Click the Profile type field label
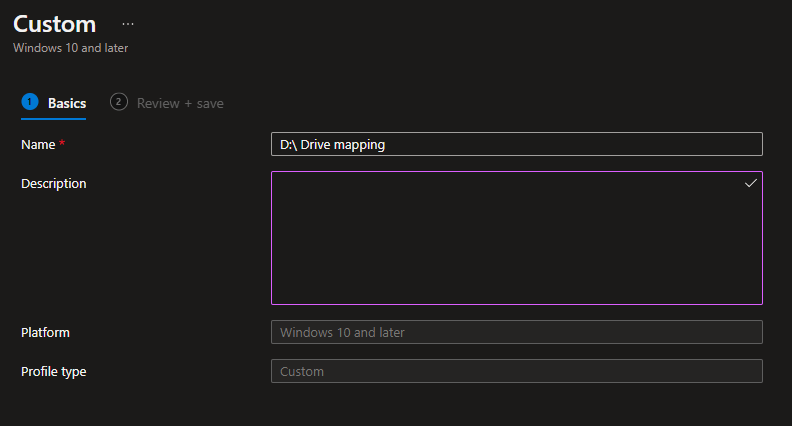 coord(53,371)
